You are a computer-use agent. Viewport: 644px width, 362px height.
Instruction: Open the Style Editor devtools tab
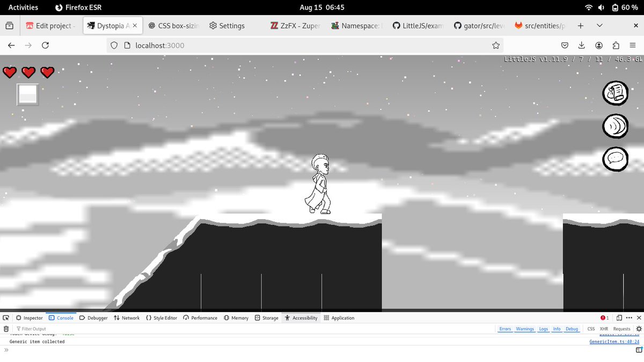(161, 318)
